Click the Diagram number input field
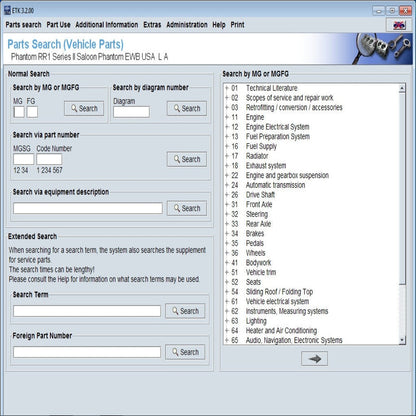Image resolution: width=416 pixels, height=416 pixels. (x=131, y=112)
